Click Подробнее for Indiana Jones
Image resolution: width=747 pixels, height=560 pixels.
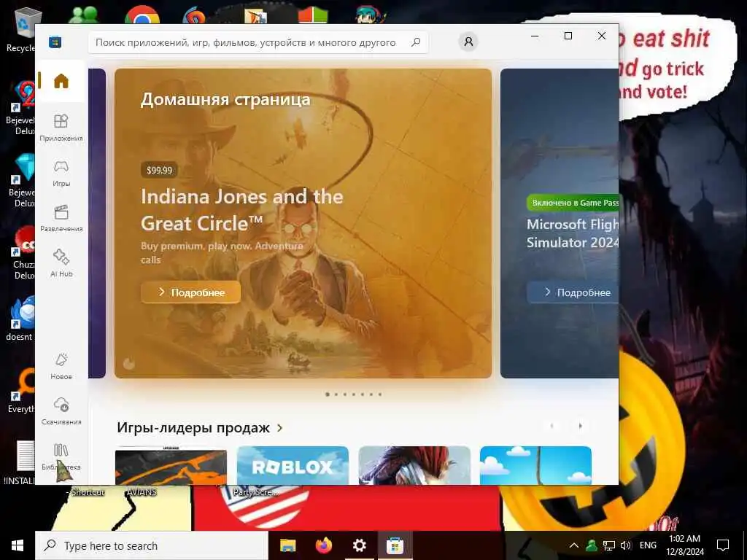click(190, 292)
